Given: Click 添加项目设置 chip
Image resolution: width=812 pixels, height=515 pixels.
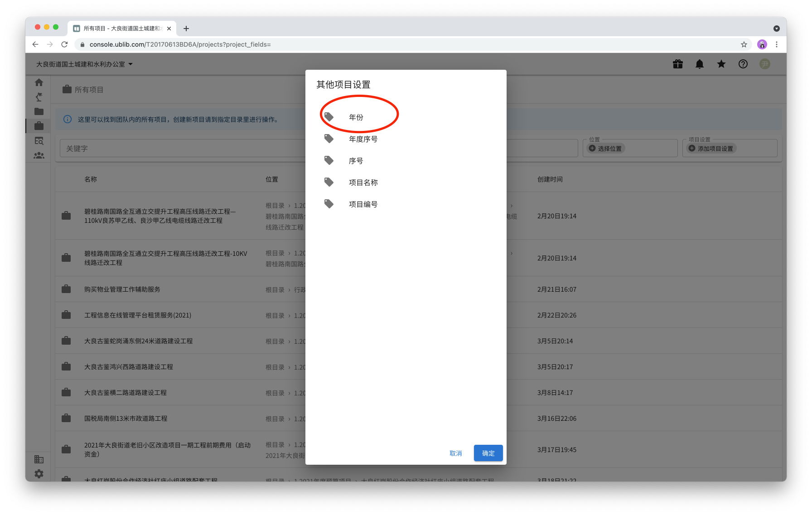Looking at the screenshot, I should (711, 149).
